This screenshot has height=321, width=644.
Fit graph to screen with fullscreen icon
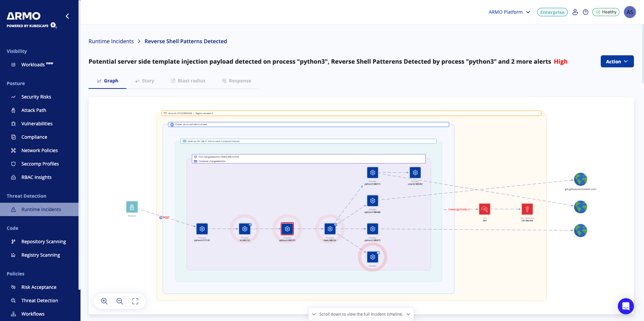pyautogui.click(x=135, y=301)
